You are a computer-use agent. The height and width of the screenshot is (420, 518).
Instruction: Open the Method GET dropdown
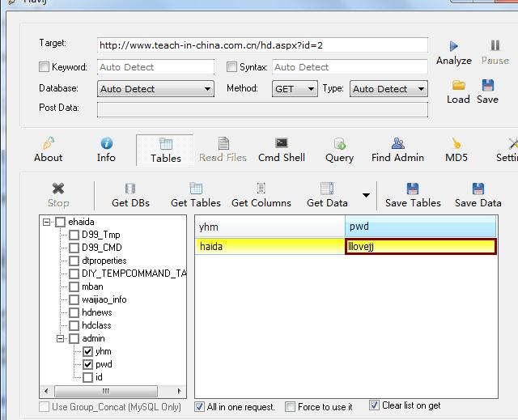pos(295,89)
